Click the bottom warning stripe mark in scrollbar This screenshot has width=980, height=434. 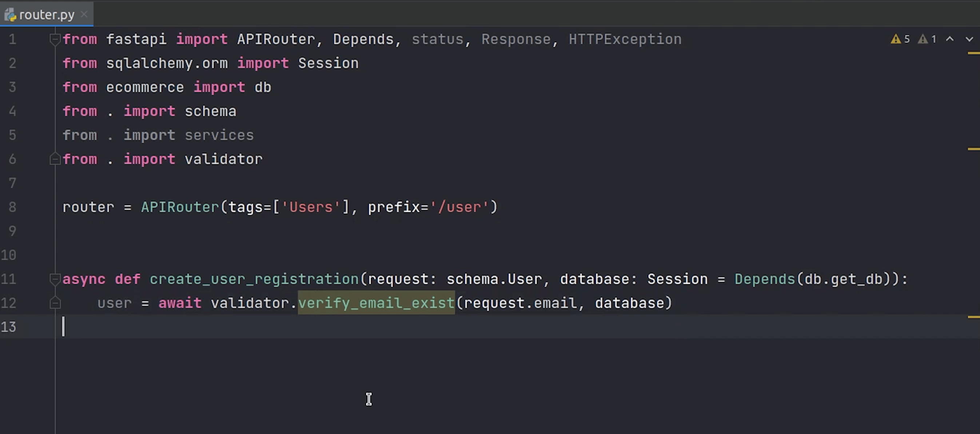pos(973,317)
